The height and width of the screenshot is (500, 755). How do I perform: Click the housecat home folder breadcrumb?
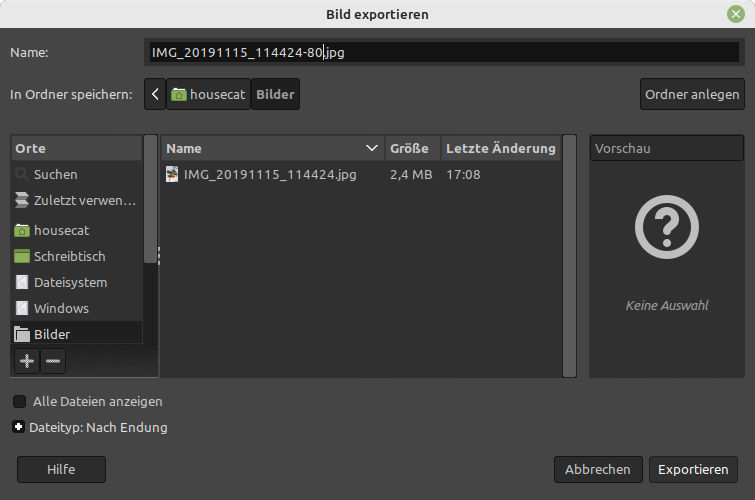208,95
